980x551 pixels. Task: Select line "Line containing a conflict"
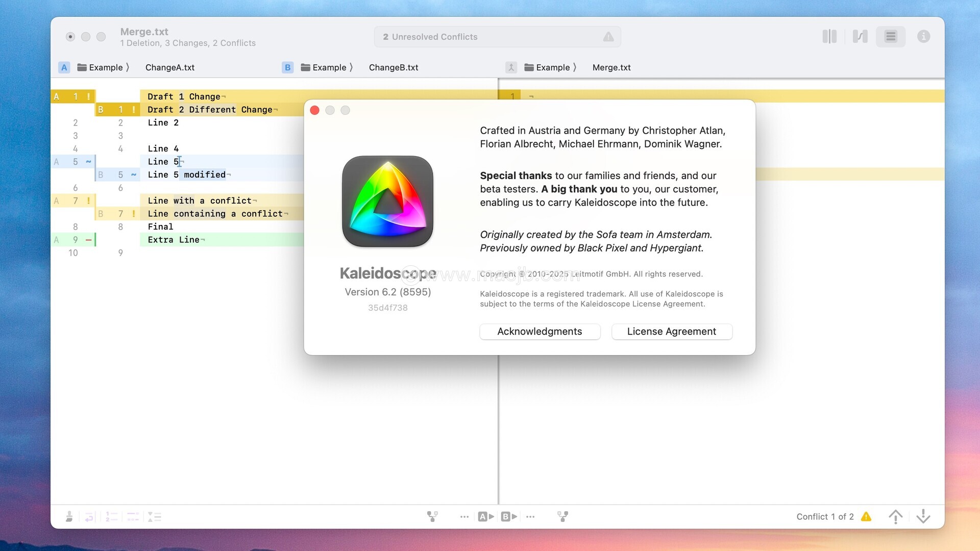tap(215, 214)
